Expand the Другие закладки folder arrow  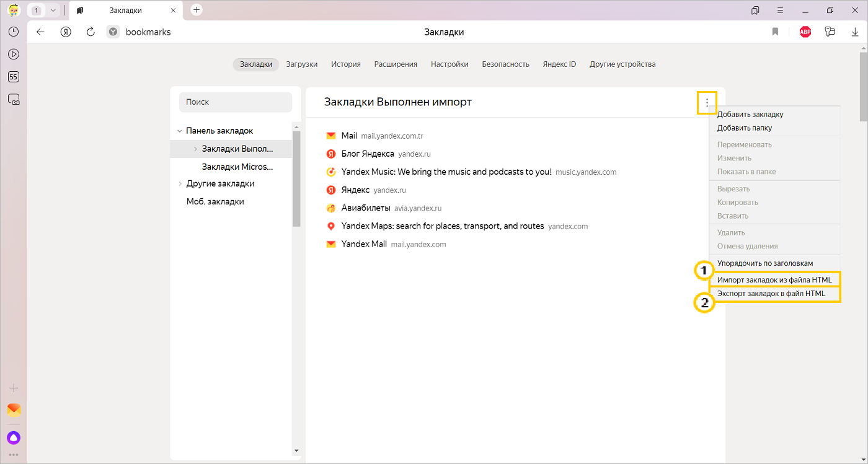(180, 184)
